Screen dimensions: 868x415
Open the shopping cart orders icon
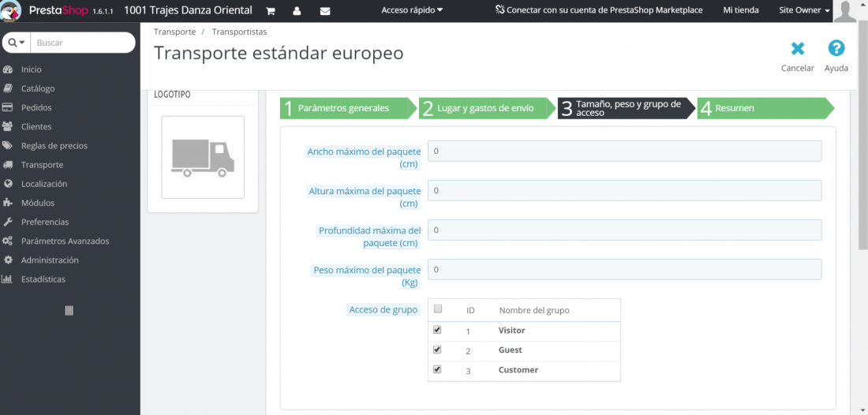271,10
